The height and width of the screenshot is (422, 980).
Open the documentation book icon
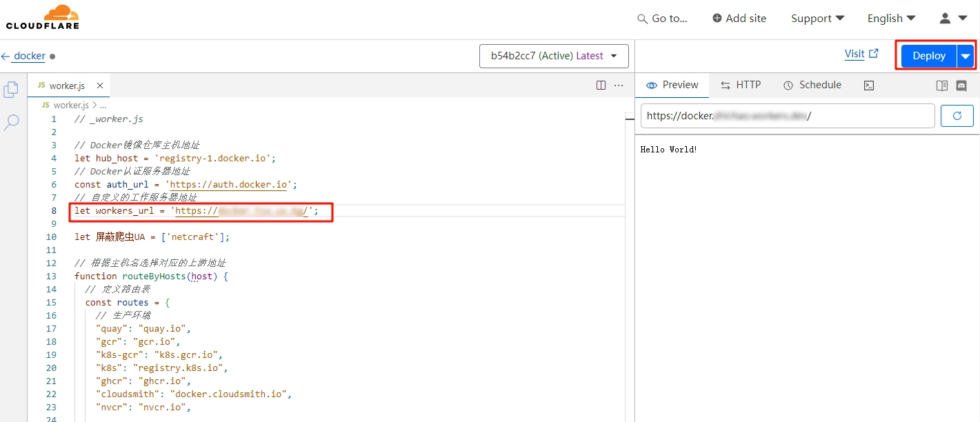[942, 86]
